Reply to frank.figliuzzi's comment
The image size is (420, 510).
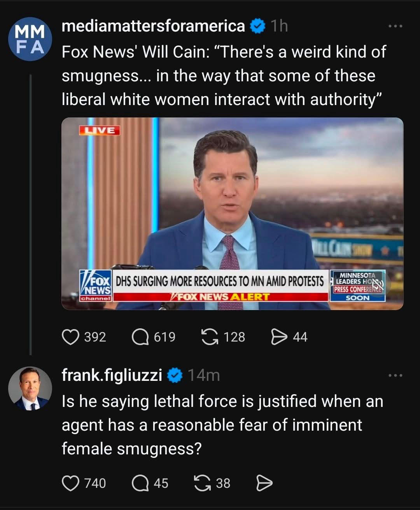(140, 483)
